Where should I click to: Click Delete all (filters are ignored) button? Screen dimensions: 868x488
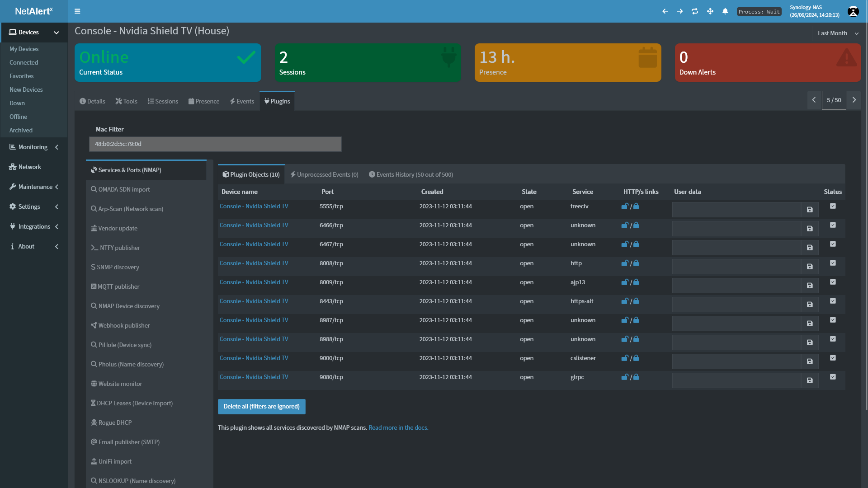pos(261,407)
